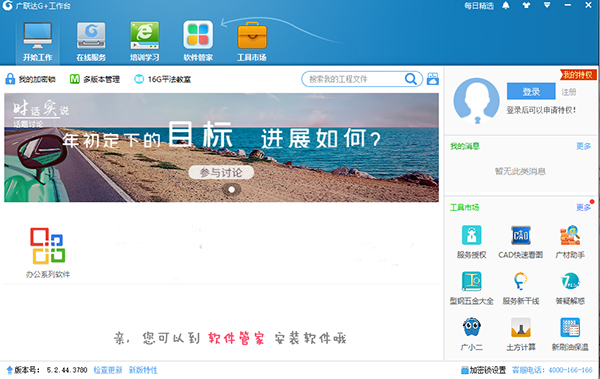Viewport: 600px width, 379px height.
Task: Open the 培训学习 tab
Action: [x=145, y=42]
